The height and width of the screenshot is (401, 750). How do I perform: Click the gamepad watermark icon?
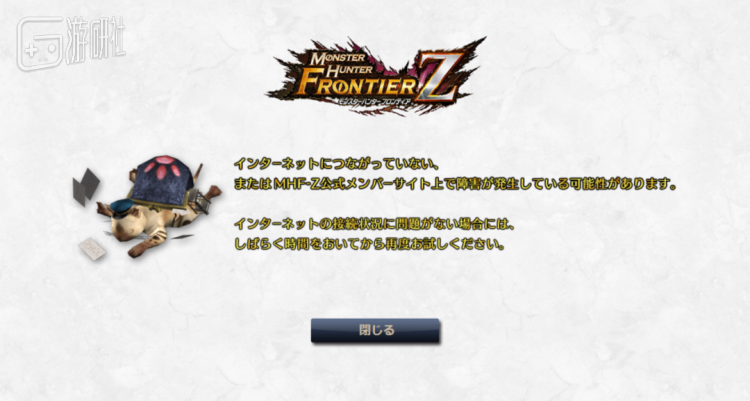(40, 44)
